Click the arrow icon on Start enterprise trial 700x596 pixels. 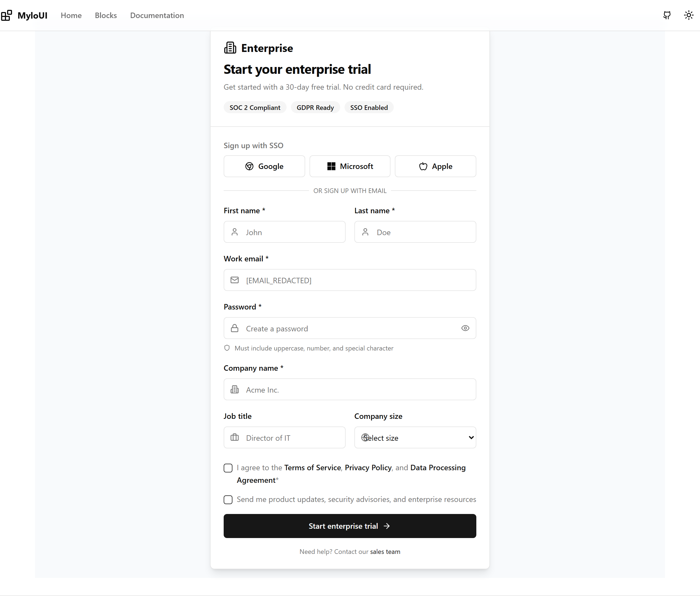coord(387,526)
